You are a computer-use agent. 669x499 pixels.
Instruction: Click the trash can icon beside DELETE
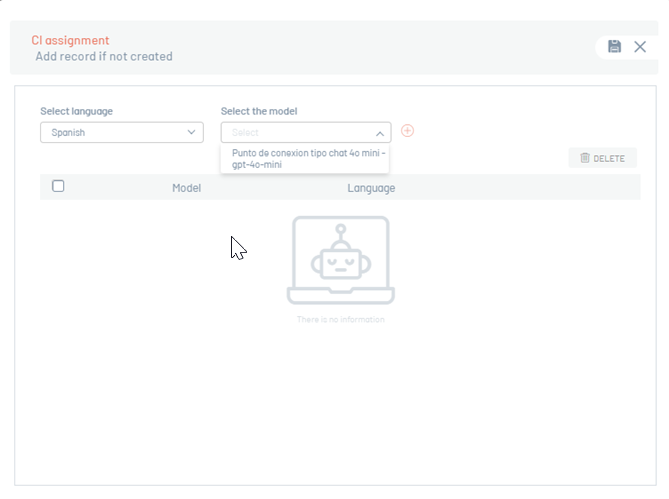[x=585, y=158]
